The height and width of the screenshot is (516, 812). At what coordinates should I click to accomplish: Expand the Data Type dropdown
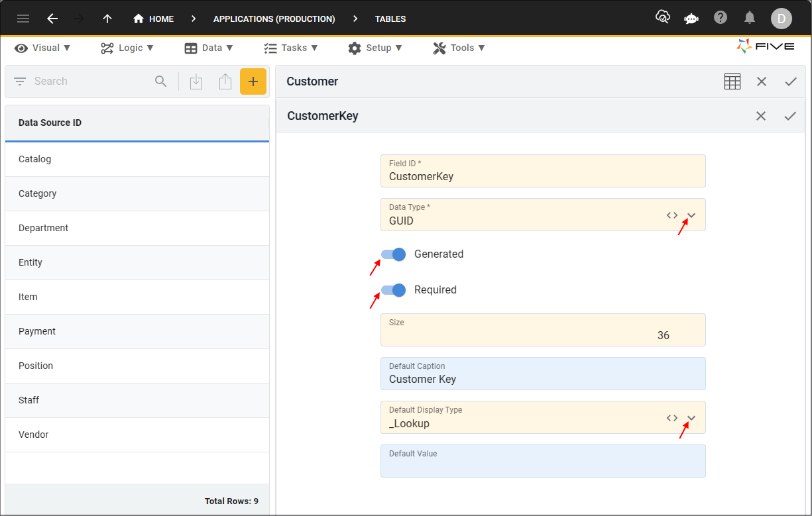pos(691,215)
